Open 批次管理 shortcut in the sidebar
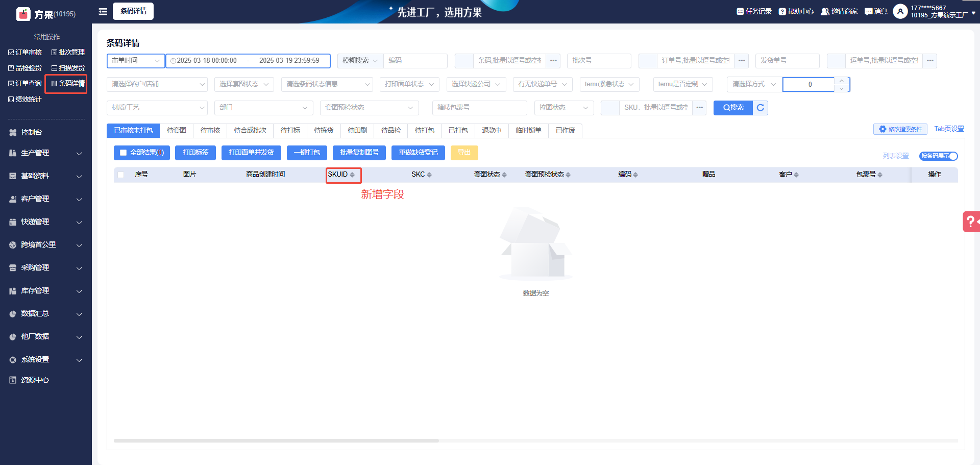This screenshot has width=980, height=465. (x=68, y=52)
